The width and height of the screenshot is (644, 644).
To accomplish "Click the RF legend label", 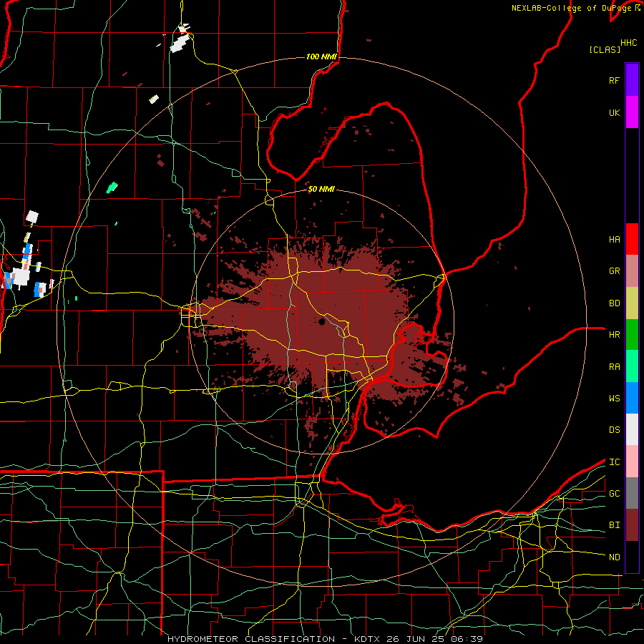I will (x=614, y=80).
